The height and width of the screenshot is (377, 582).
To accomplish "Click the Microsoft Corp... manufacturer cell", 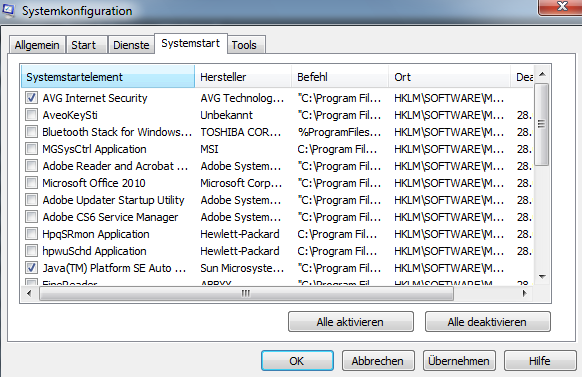I will 241,183.
